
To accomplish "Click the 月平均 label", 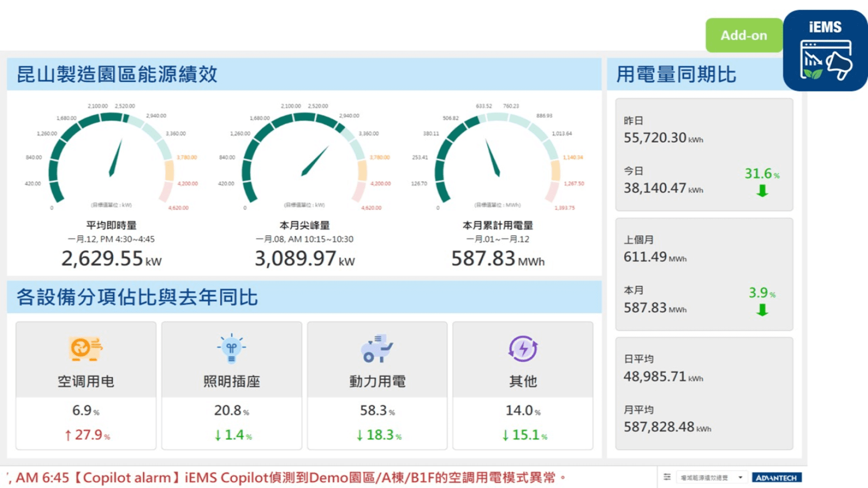I will click(x=638, y=410).
